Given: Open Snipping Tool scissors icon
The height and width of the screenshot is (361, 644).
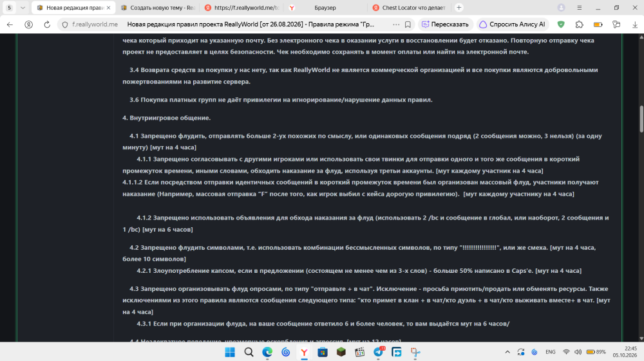Looking at the screenshot, I should pos(415,352).
